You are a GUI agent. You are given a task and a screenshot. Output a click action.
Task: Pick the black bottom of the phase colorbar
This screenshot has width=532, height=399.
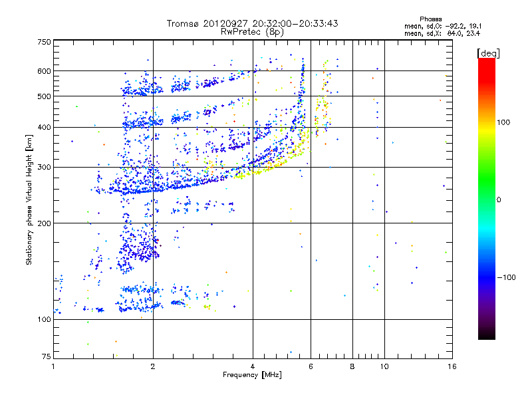click(487, 334)
